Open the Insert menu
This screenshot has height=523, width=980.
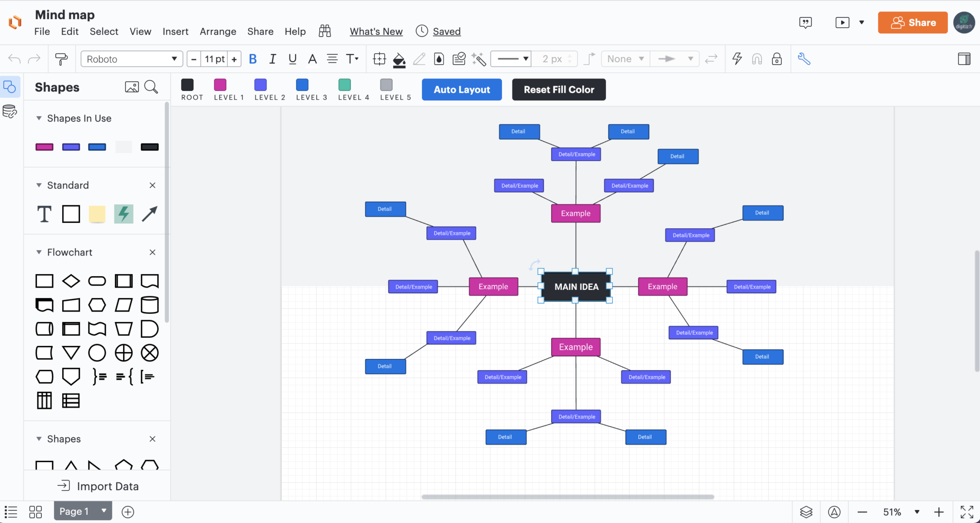point(175,32)
